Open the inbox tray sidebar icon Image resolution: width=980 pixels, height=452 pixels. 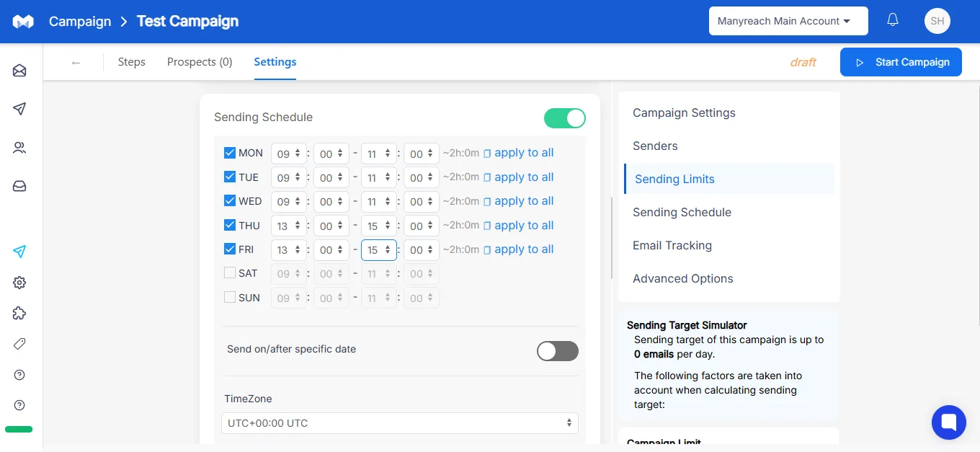click(x=20, y=187)
